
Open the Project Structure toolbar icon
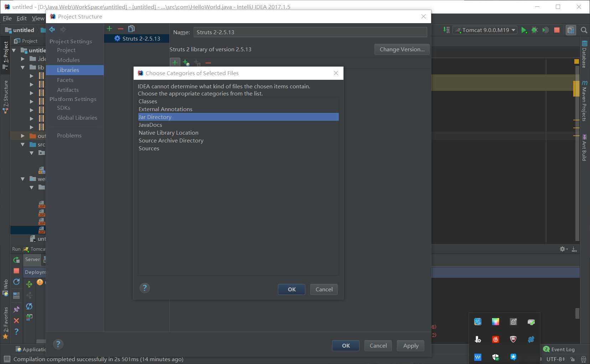point(571,30)
